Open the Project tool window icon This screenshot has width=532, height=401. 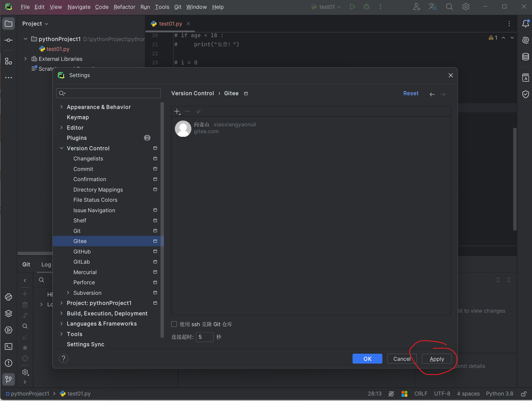click(9, 24)
